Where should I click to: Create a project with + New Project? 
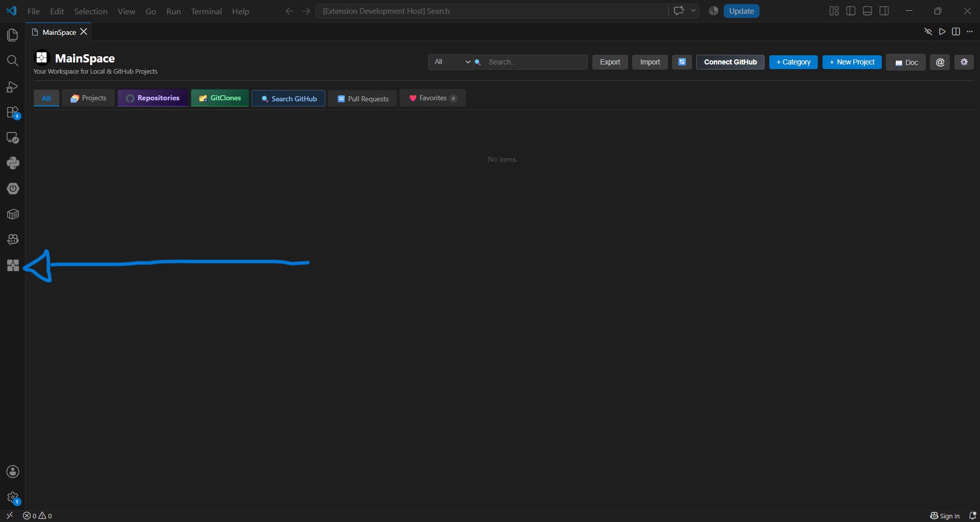[x=852, y=62]
